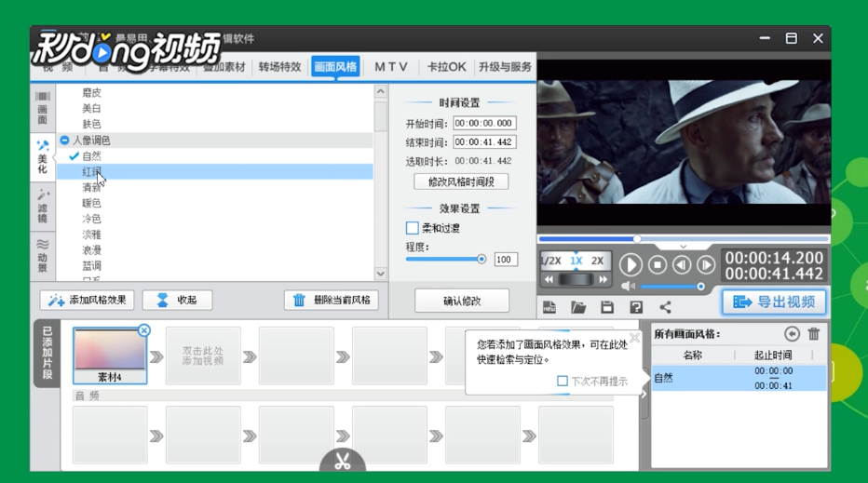Click the video preview progress bar handle
The width and height of the screenshot is (868, 483).
pos(637,238)
